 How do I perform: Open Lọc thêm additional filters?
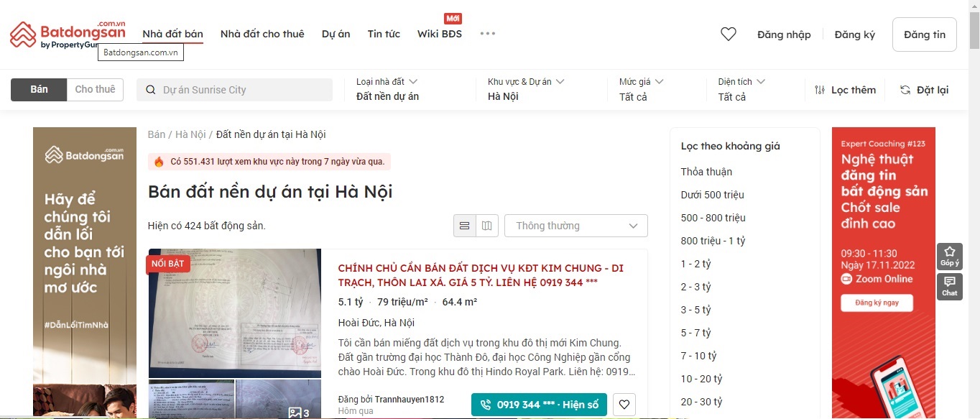pyautogui.click(x=845, y=90)
